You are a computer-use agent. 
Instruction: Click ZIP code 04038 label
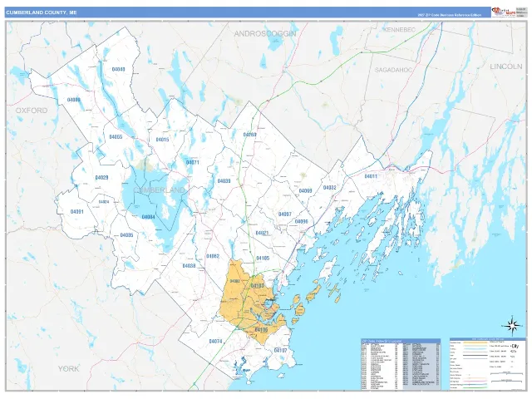coord(189,266)
